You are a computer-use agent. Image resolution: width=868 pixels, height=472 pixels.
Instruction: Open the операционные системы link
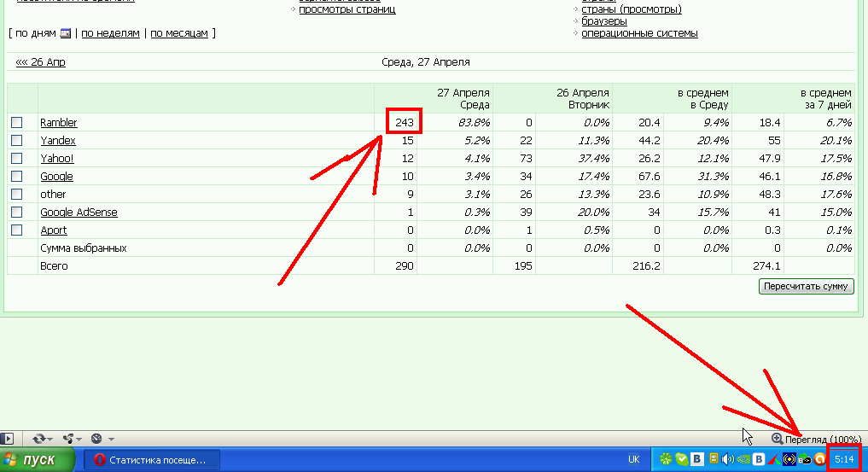coord(639,33)
